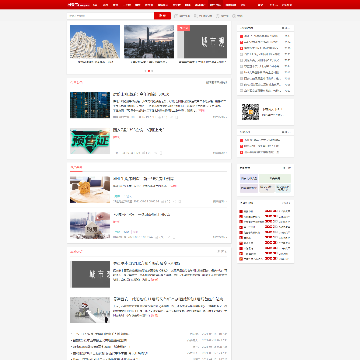Select the highlighted dark-red tab in the navigation bar
Screen dimensions: 360x360
[x=215, y=5]
